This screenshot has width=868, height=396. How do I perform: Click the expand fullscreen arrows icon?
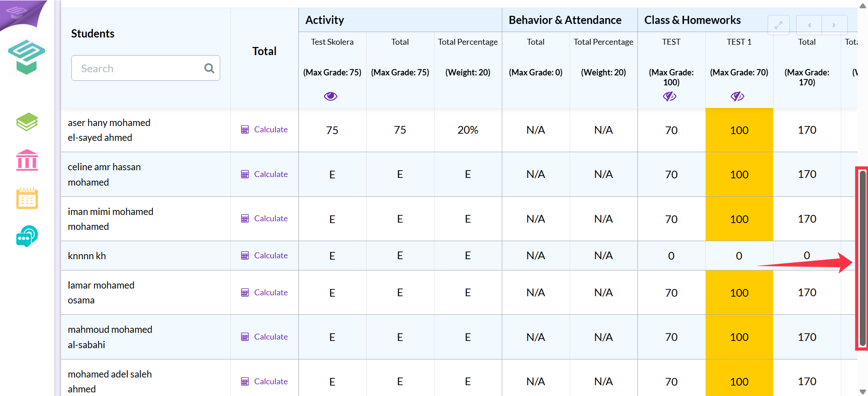point(778,25)
